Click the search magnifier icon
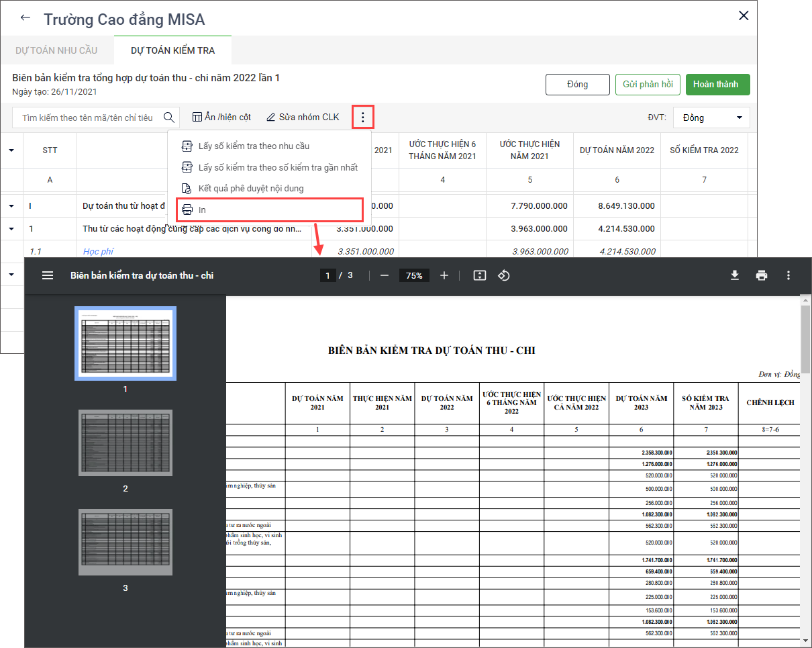 pyautogui.click(x=169, y=118)
